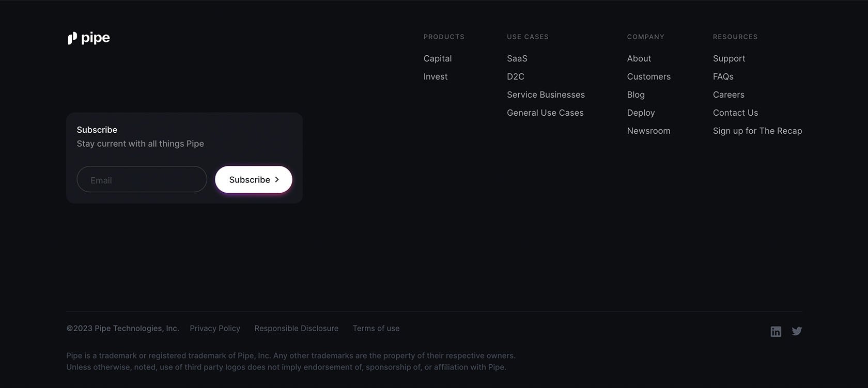This screenshot has width=868, height=388.
Task: Select Sign up for The Recap
Action: (757, 131)
